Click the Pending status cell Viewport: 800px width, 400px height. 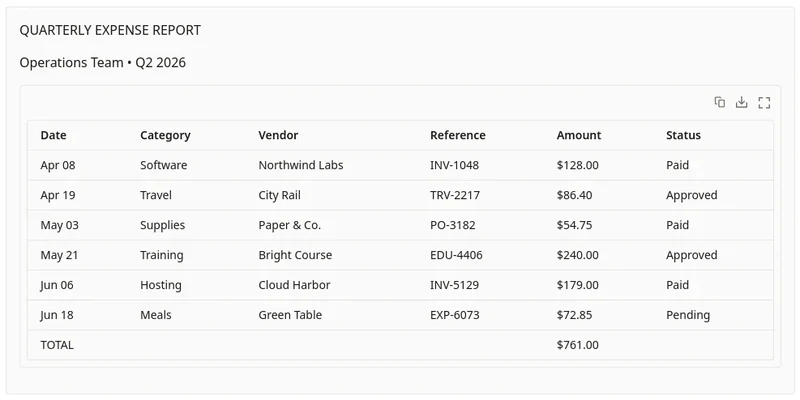pos(688,315)
